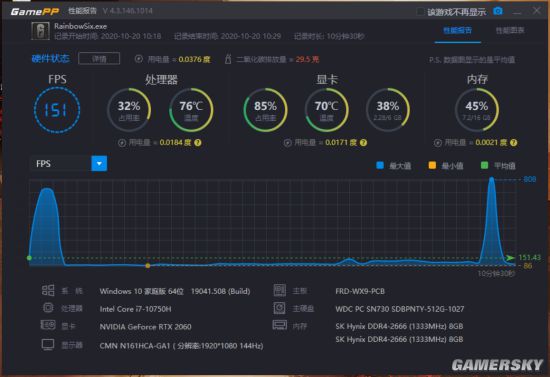This screenshot has width=550, height=377.
Task: Click the help question mark beside 0.0184 度
Action: coord(198,143)
